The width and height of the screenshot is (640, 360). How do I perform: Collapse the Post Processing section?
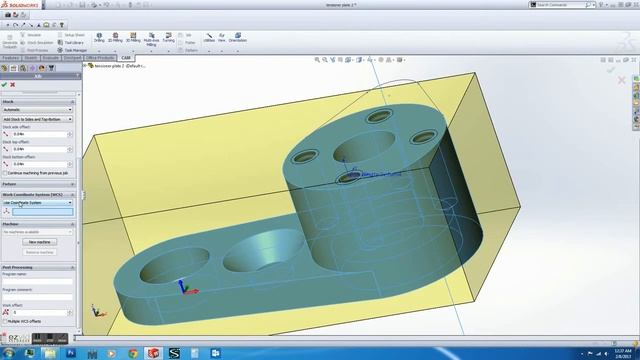pyautogui.click(x=72, y=267)
